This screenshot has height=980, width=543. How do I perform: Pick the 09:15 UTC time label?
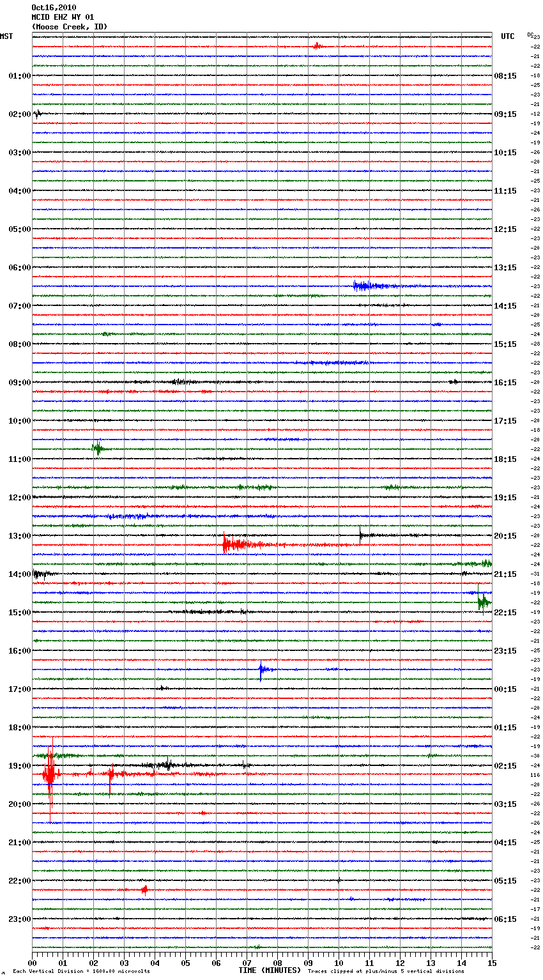pos(505,114)
